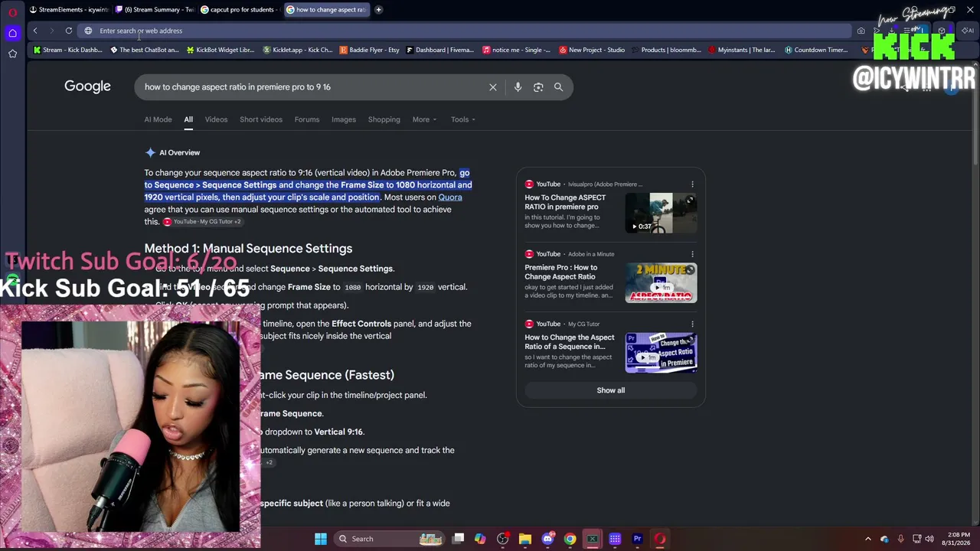Image resolution: width=980 pixels, height=551 pixels.
Task: Select the All results tab
Action: (x=188, y=119)
